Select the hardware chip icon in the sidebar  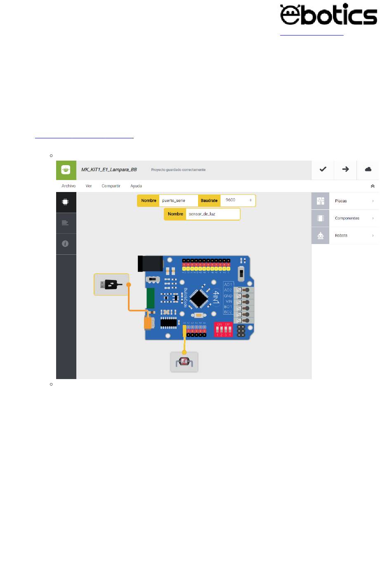pos(66,202)
